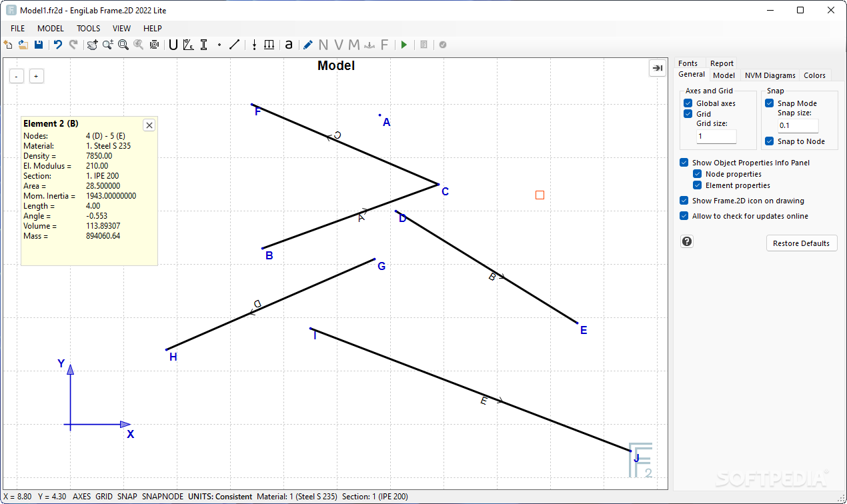Click UNITS: Consistent in status bar
847x504 pixels.
click(220, 497)
